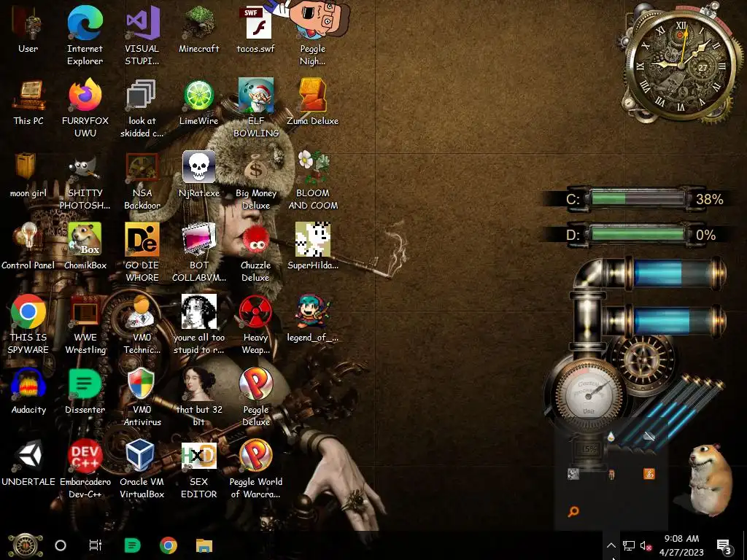The width and height of the screenshot is (747, 560).
Task: Open VMO Technic... shortcut
Action: (x=142, y=324)
